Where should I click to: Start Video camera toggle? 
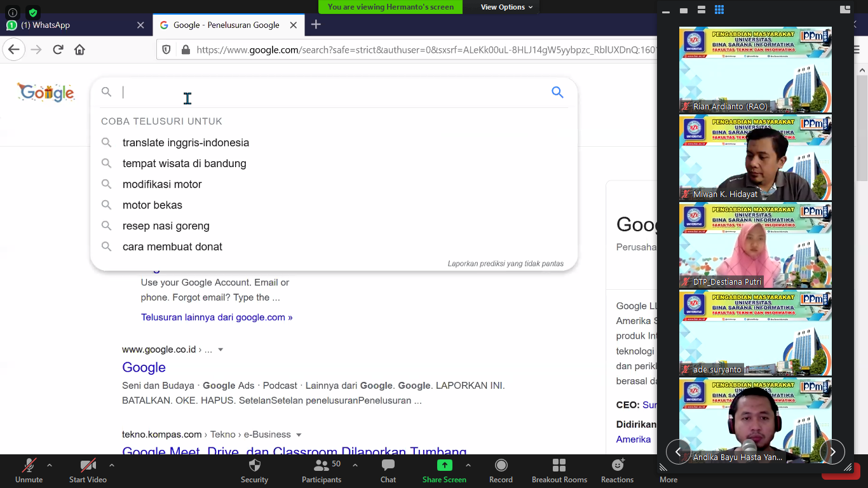click(88, 471)
